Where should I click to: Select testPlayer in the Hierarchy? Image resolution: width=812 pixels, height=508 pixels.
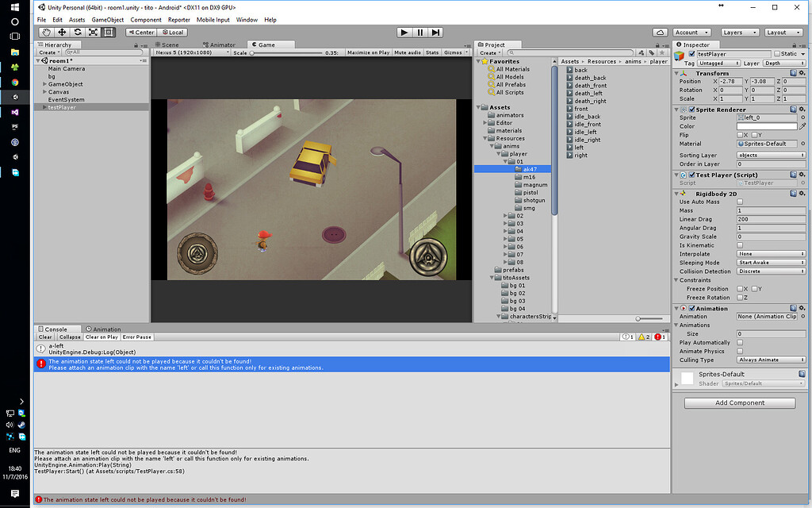(x=62, y=107)
